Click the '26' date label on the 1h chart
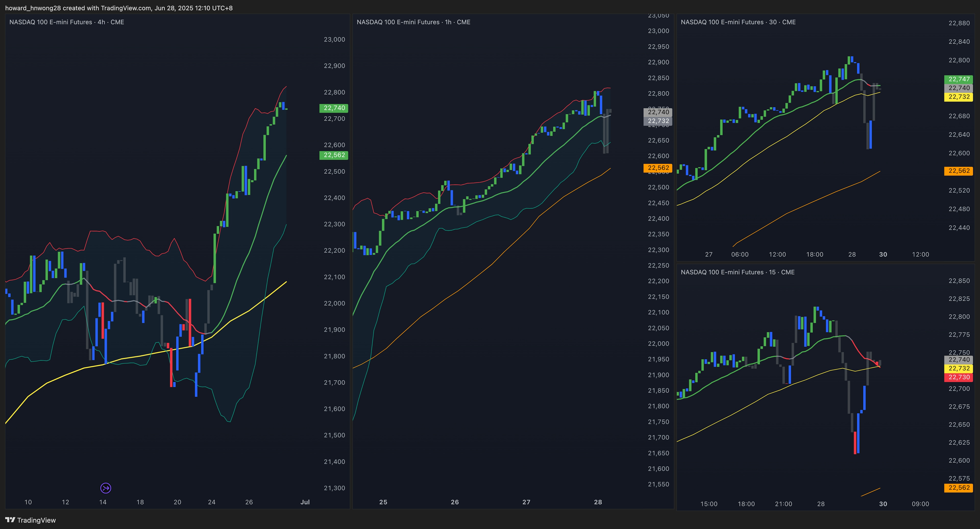Image resolution: width=980 pixels, height=529 pixels. (x=455, y=502)
